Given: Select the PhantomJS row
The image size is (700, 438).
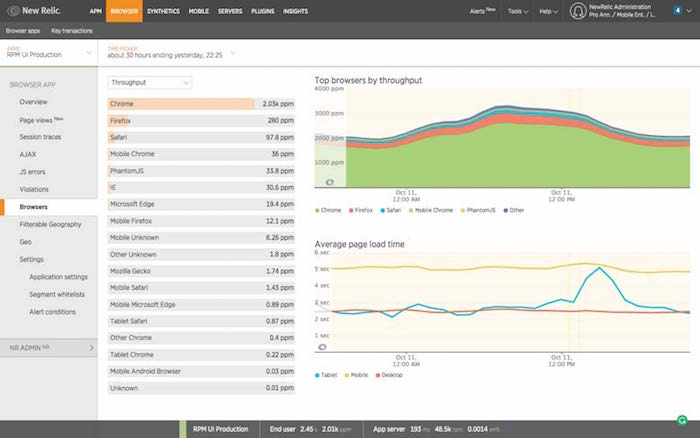Looking at the screenshot, I should 201,171.
